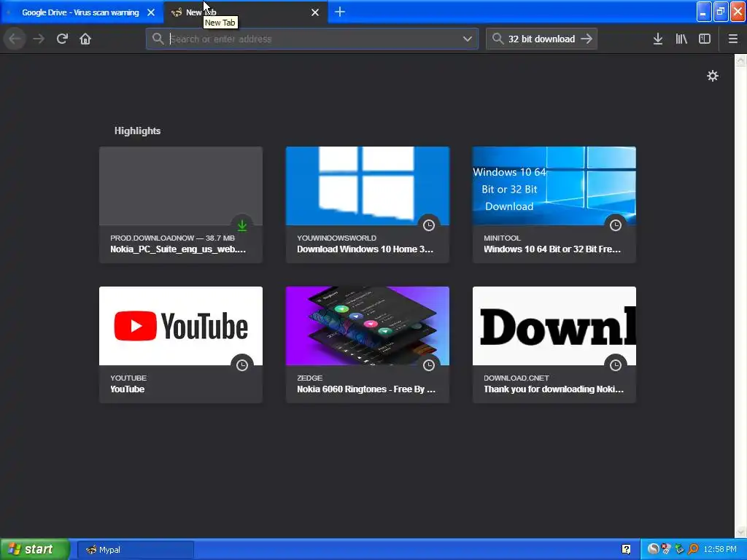Click the green network tray icon

680,550
